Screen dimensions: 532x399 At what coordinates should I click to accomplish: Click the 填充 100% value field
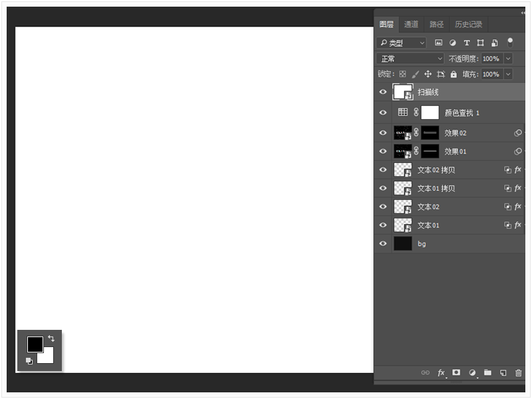tap(491, 74)
